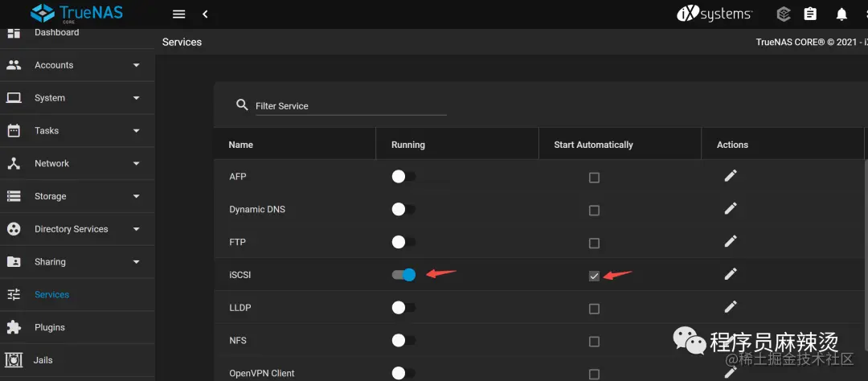Edit the NFS service settings
This screenshot has height=381, width=868.
731,339
